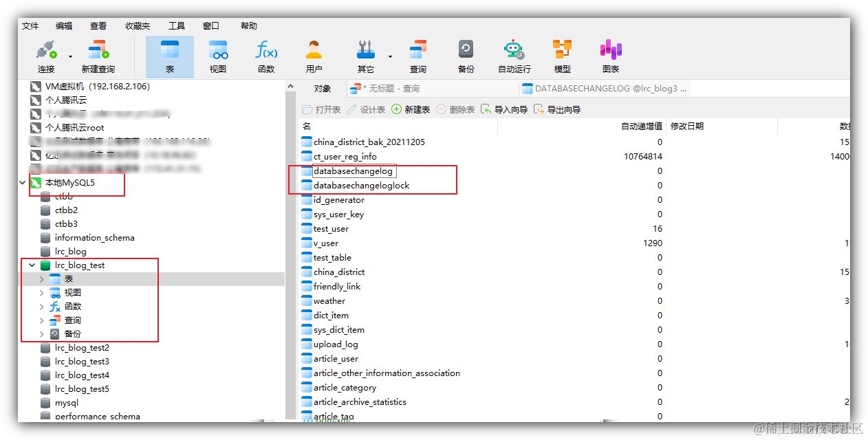
Task: Open the 帮助 menu
Action: click(x=248, y=26)
